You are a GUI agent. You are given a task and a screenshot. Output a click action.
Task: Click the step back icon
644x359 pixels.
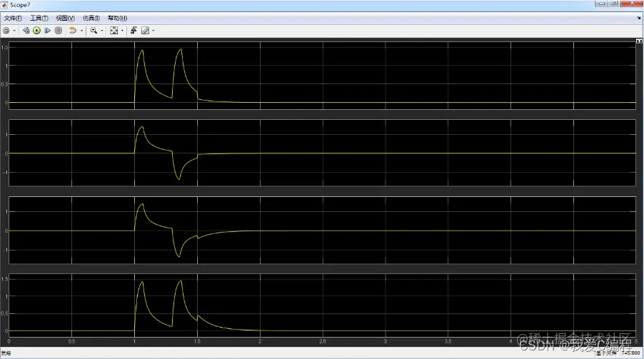click(x=26, y=31)
